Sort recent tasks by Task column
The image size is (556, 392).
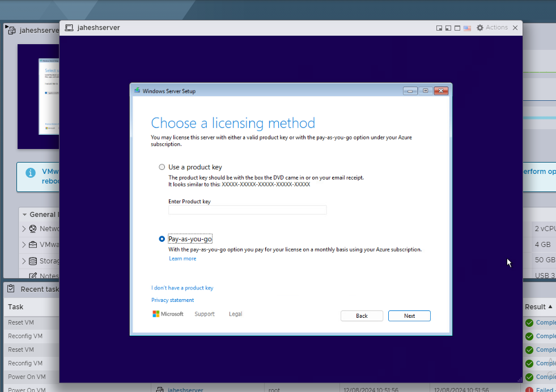pyautogui.click(x=16, y=307)
